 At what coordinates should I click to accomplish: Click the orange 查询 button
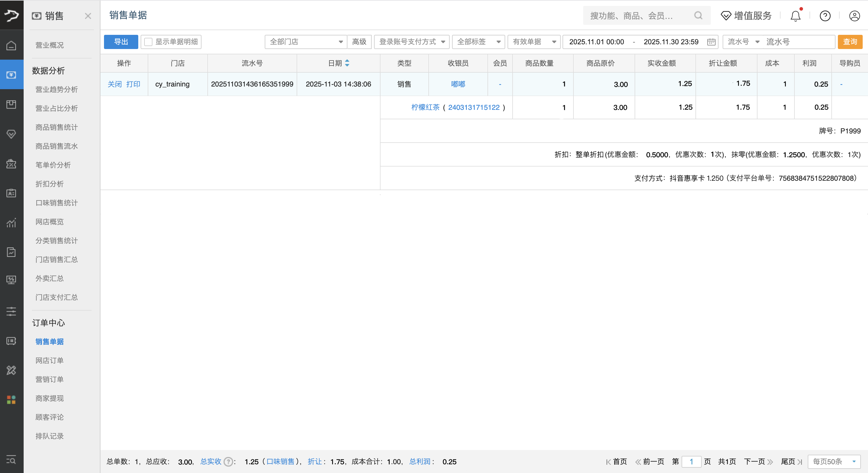pos(849,42)
